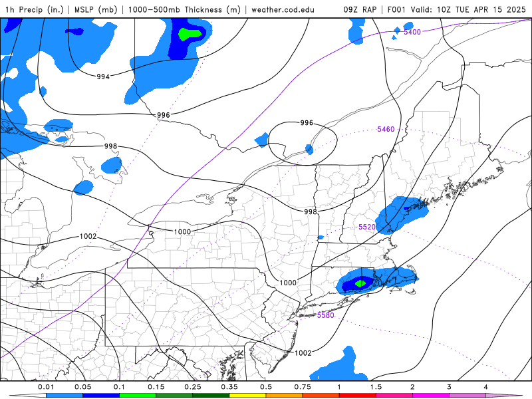Click the 5520 thickness label
This screenshot has width=532, height=399.
pos(367,227)
